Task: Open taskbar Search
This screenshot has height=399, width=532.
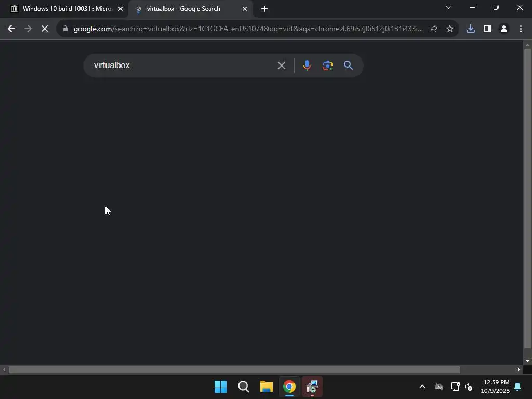Action: [x=244, y=387]
